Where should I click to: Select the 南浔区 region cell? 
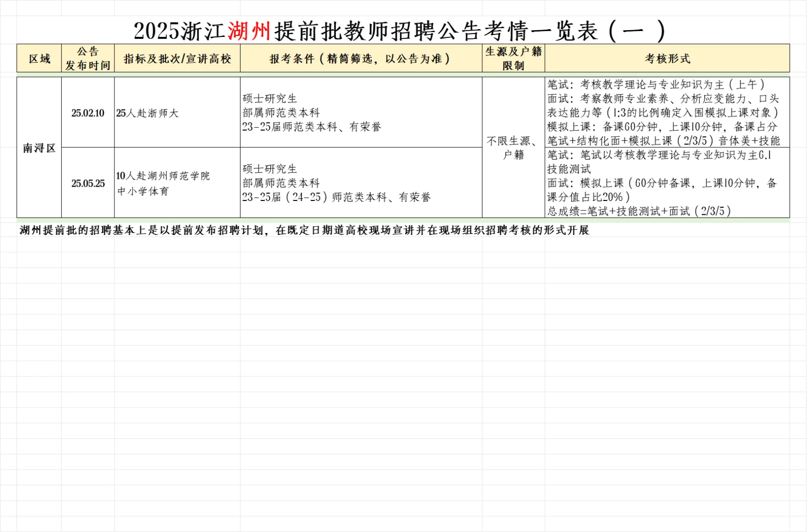(x=39, y=147)
